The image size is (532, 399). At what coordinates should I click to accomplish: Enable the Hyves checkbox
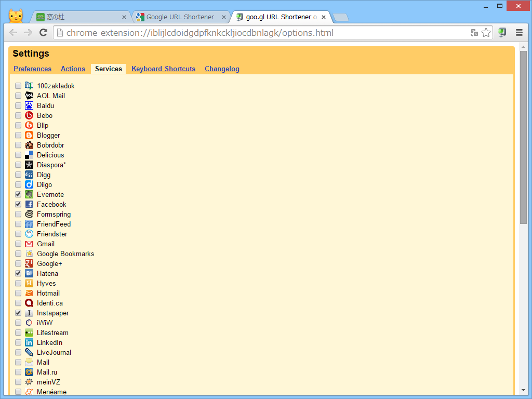[x=18, y=283]
